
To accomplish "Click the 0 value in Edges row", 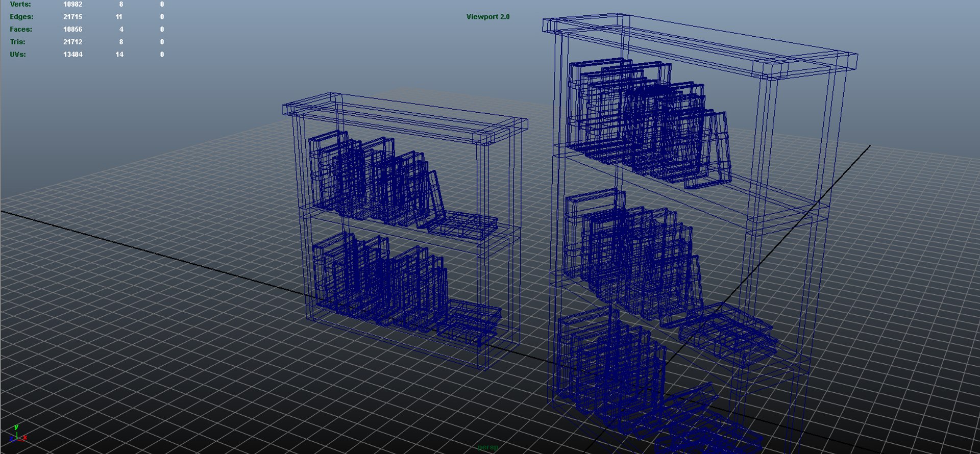I will click(162, 17).
